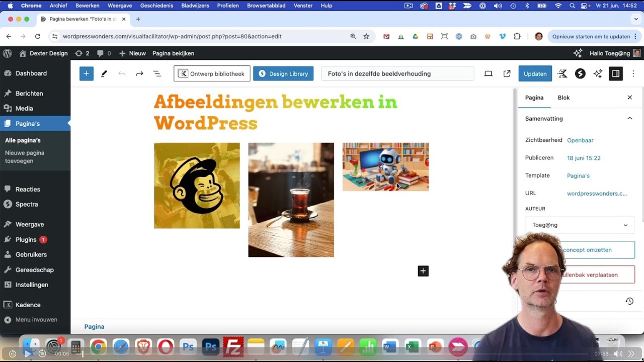Open the Chrome extensions puzzle icon
Image resolution: width=644 pixels, height=362 pixels.
[517, 36]
